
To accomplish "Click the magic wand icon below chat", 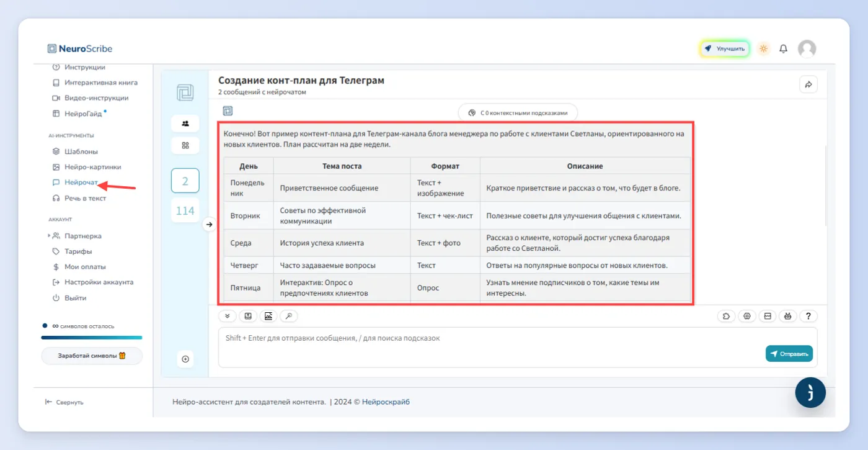I will click(x=289, y=316).
